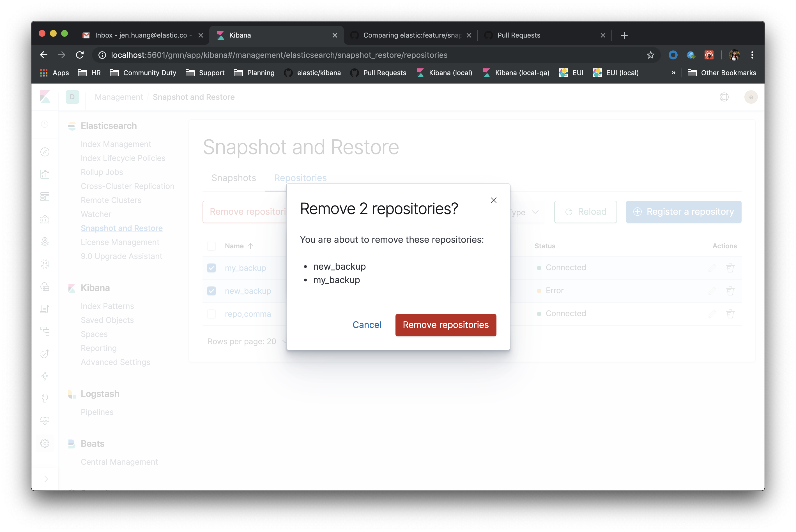Cancel the repository removal dialog
796x532 pixels.
tap(367, 325)
